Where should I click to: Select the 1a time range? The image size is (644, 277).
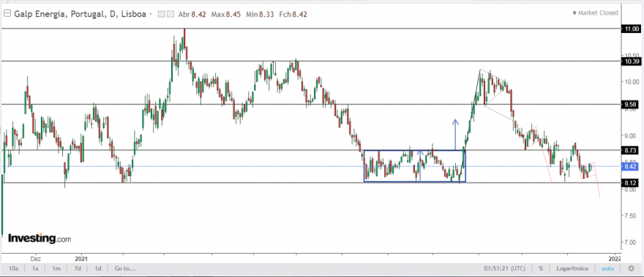point(35,269)
